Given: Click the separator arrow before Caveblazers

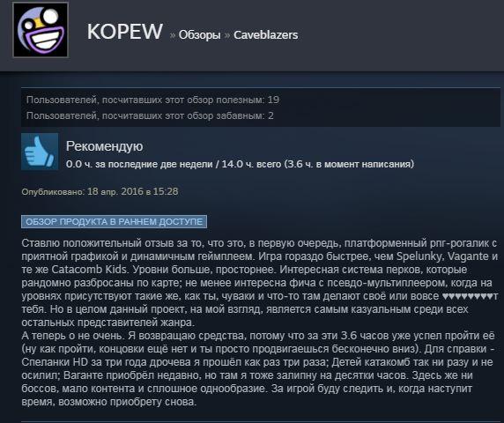Looking at the screenshot, I should click(x=227, y=35).
